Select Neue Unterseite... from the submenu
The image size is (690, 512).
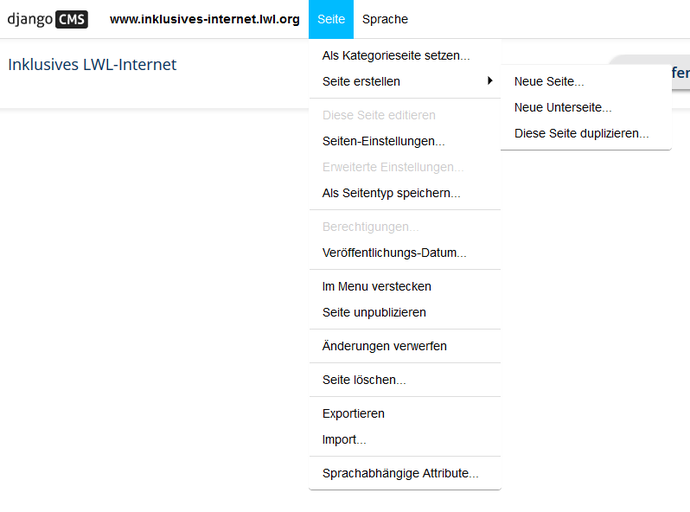click(586, 107)
